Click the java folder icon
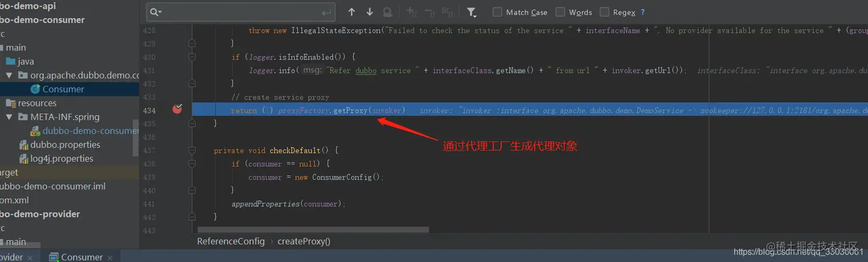This screenshot has height=262, width=868. [10, 61]
